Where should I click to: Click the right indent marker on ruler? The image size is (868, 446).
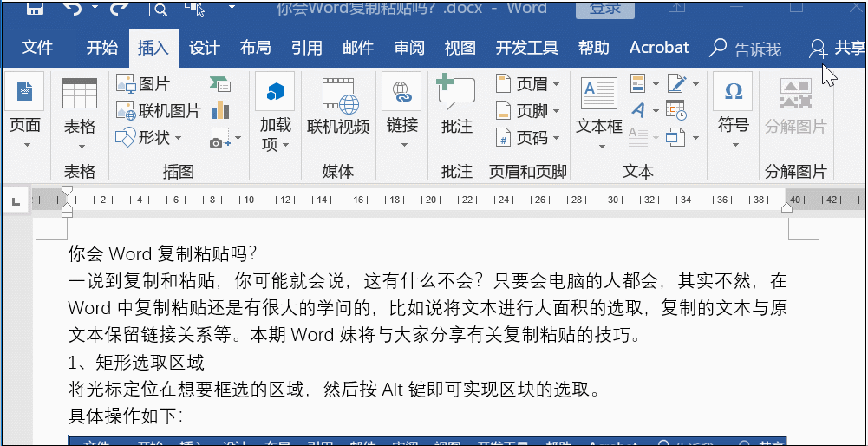coord(786,207)
